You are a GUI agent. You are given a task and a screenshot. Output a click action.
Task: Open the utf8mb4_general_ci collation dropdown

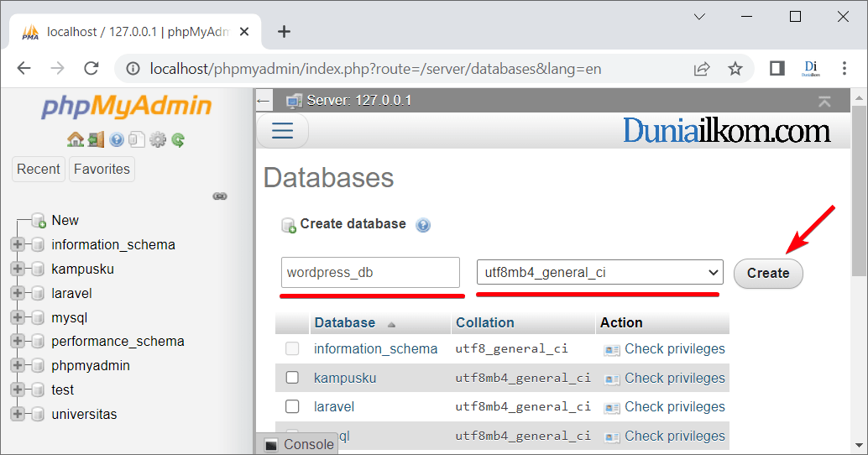pyautogui.click(x=600, y=272)
